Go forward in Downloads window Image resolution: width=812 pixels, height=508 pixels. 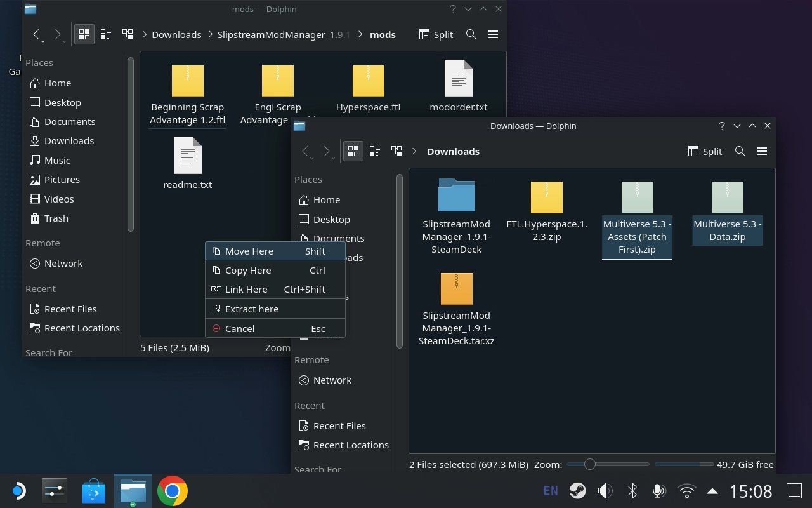(327, 152)
